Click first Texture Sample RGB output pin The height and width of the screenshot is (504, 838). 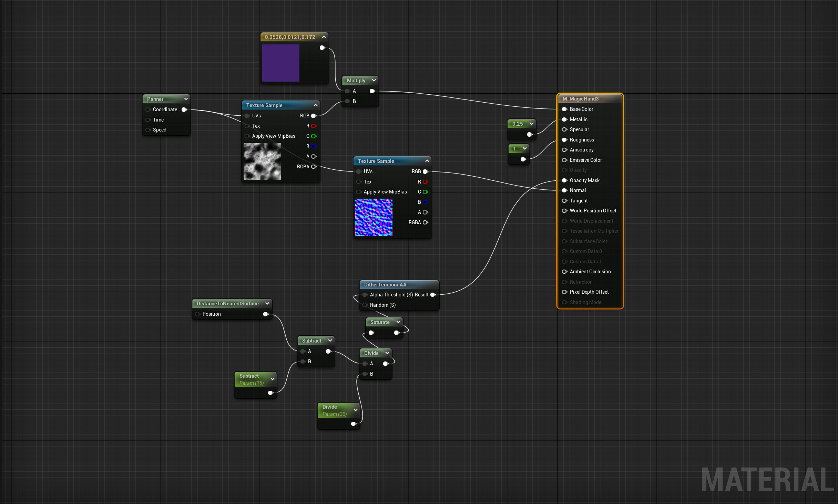[x=314, y=116]
